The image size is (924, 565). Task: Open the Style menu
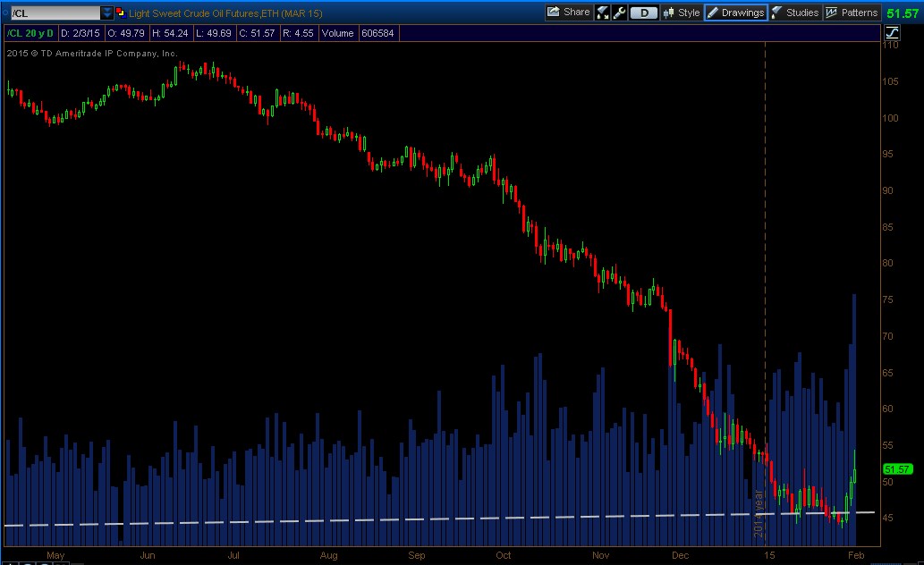[682, 13]
